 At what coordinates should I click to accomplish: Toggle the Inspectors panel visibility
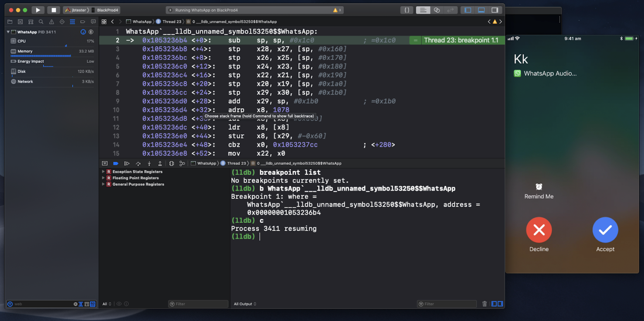(x=495, y=10)
